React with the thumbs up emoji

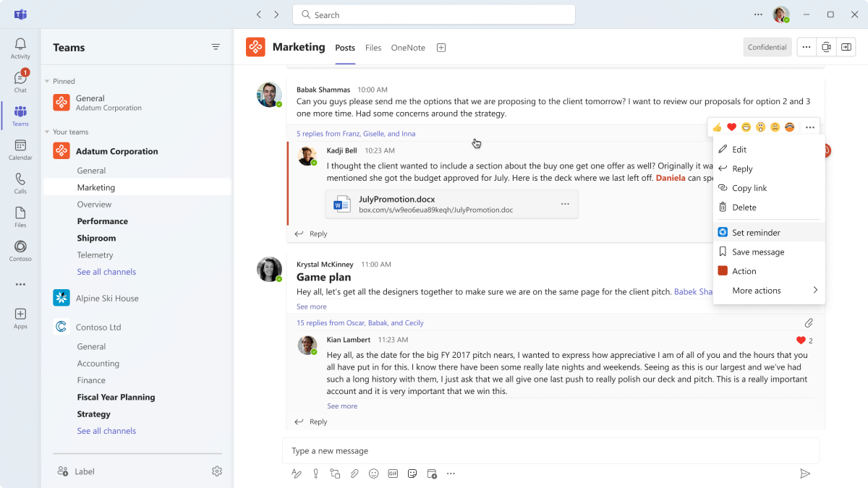click(x=717, y=127)
